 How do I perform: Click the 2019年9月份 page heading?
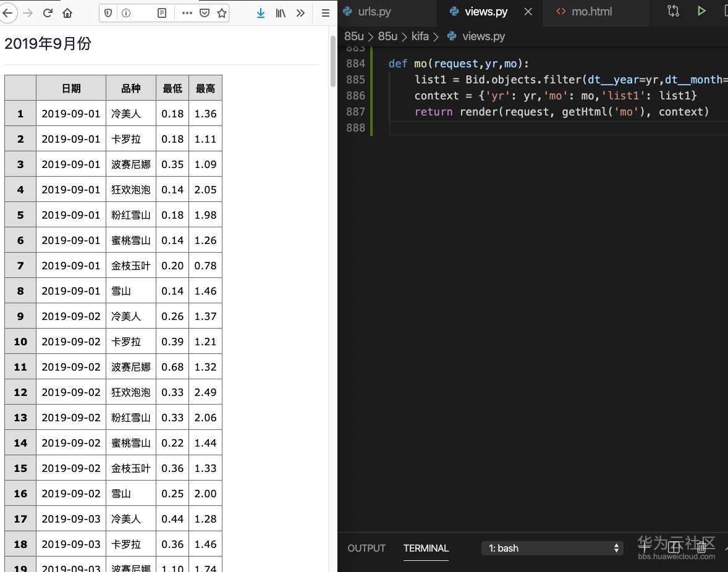tap(48, 44)
